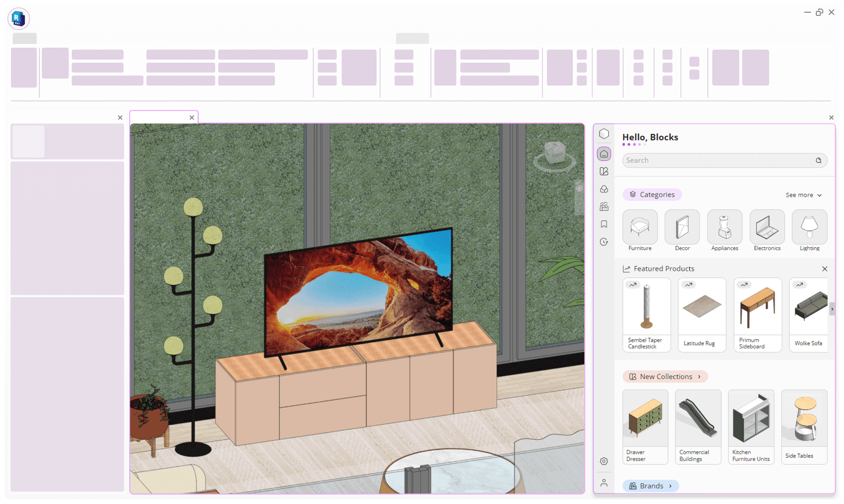Viewport: 844px width, 504px height.
Task: Expand the Categories section
Action: 804,194
